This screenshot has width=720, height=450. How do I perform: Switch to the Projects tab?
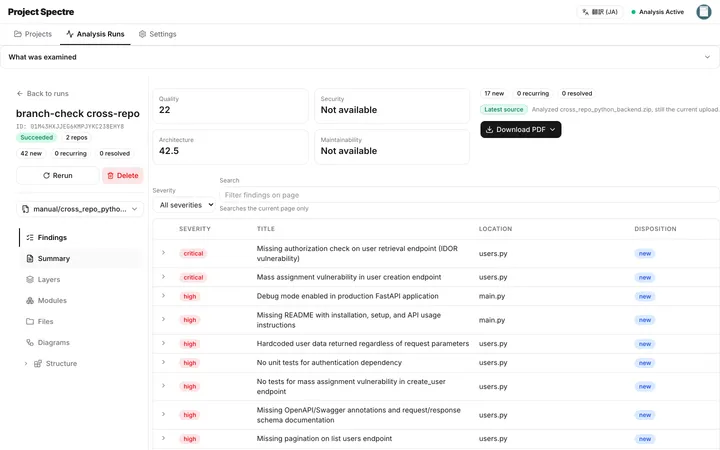(x=33, y=34)
